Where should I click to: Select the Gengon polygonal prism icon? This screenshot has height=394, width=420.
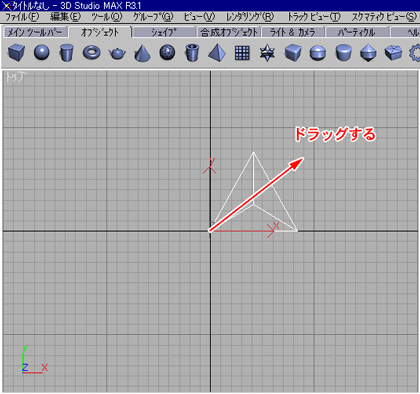pyautogui.click(x=393, y=53)
